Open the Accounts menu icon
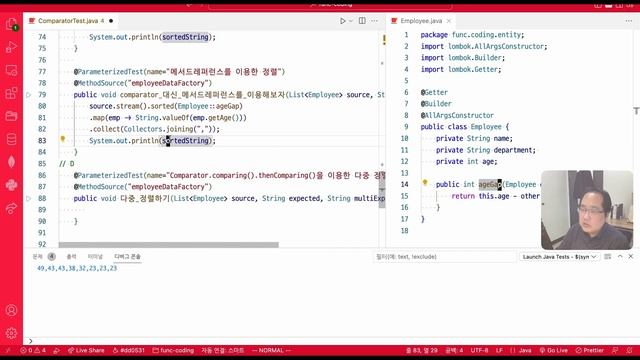This screenshot has height=360, width=640. tap(11, 310)
